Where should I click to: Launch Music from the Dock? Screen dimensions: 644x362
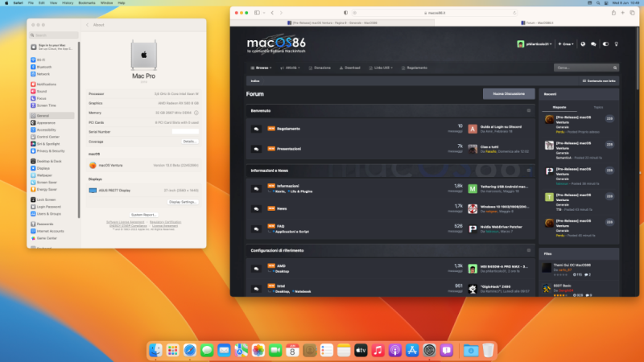click(x=378, y=350)
